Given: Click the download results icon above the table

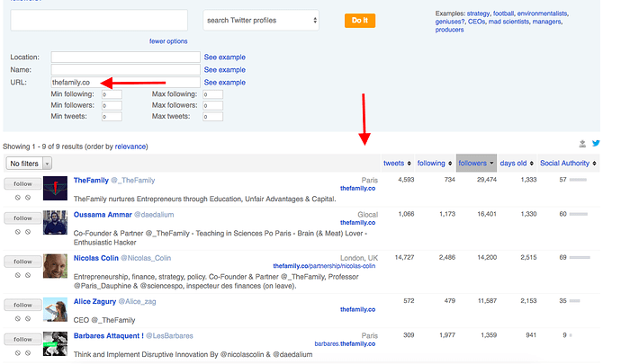Looking at the screenshot, I should tap(582, 144).
